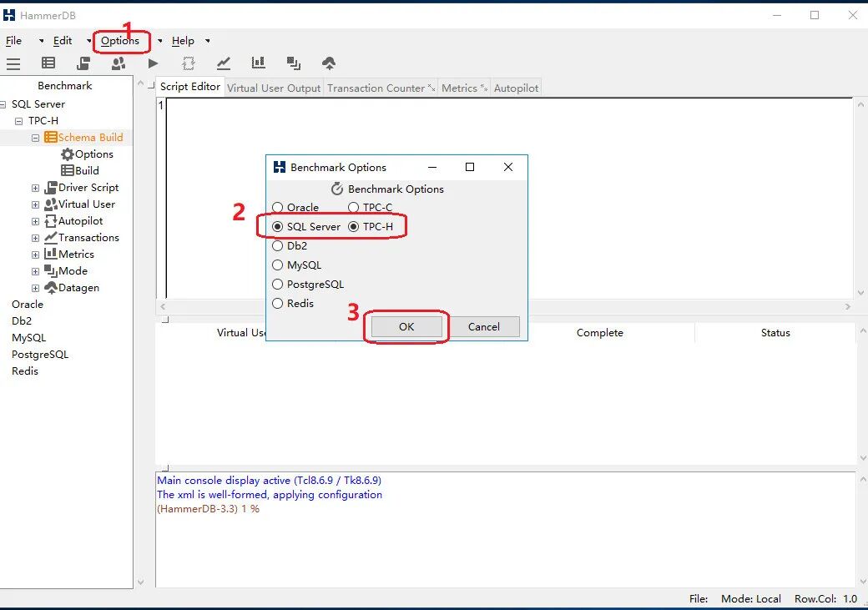The height and width of the screenshot is (610, 868).
Task: Select the TPC-C radio button
Action: 353,208
